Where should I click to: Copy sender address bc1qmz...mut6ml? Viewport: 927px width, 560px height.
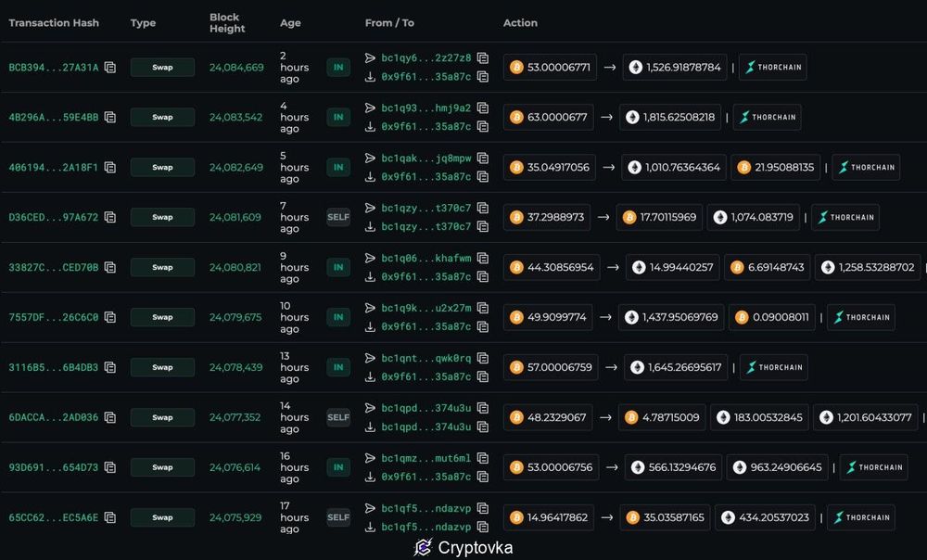483,458
